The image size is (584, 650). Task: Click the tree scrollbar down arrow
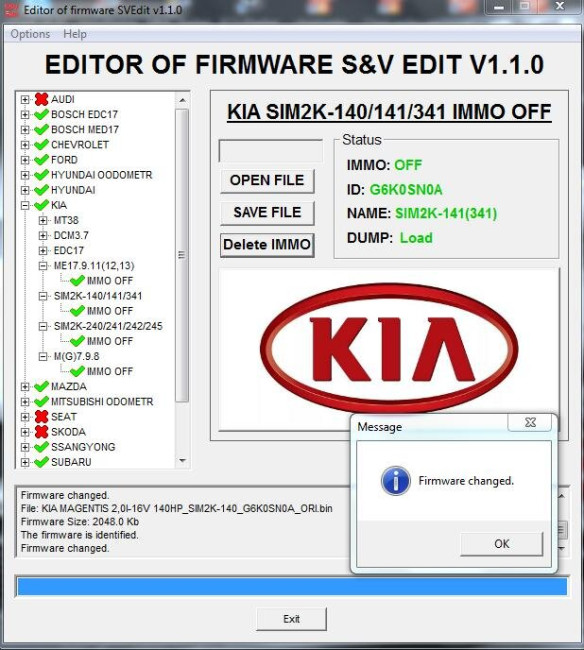[182, 461]
